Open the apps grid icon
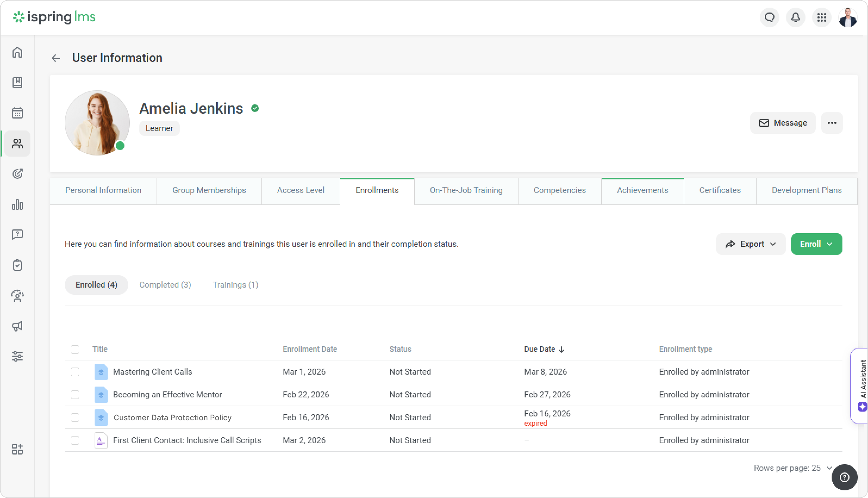 [x=822, y=17]
